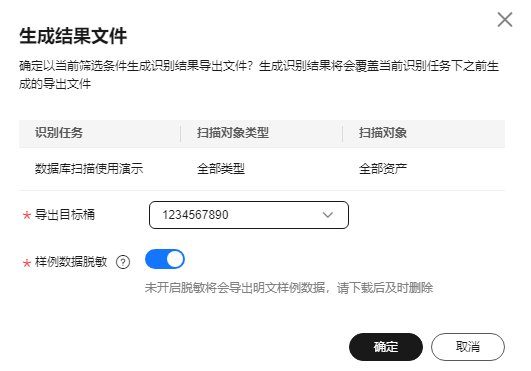Click the red asterisk before 导出目标桶
The width and height of the screenshot is (531, 371).
[x=27, y=215]
